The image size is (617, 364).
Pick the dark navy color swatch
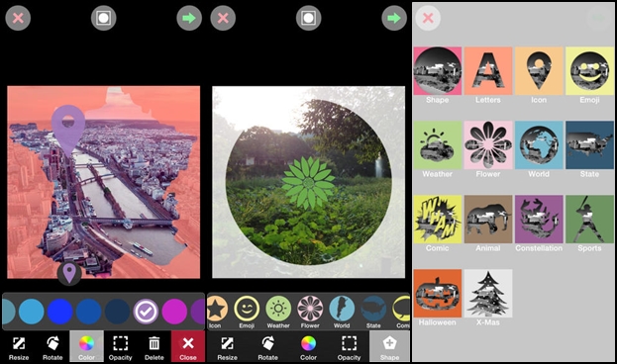[x=117, y=312]
